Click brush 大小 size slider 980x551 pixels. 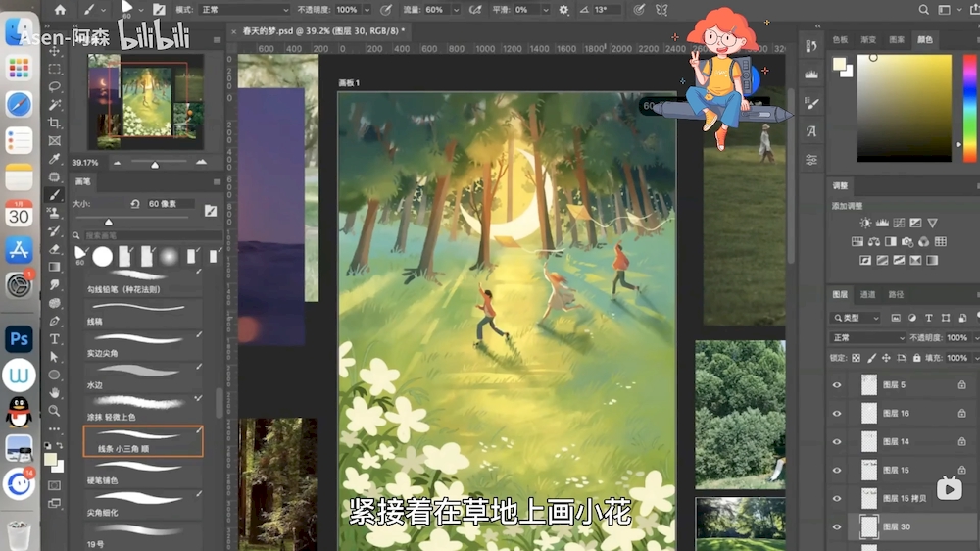point(132,221)
